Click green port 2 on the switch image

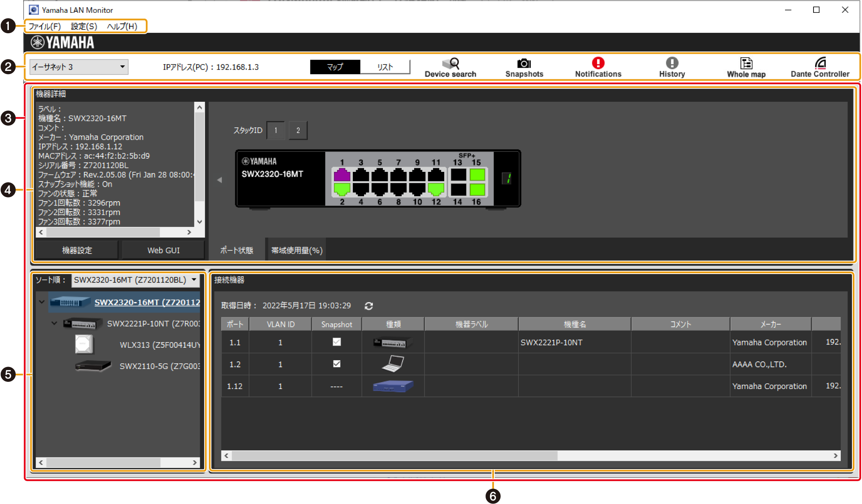coord(342,189)
